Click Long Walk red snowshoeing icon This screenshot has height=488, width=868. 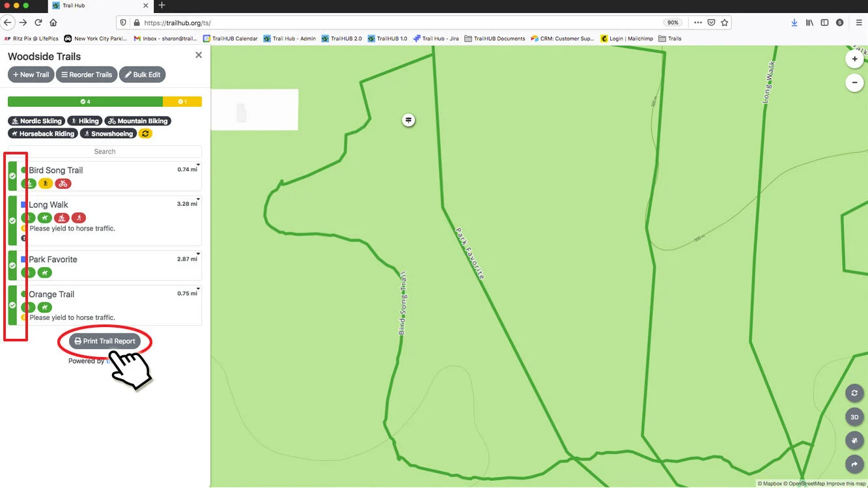point(79,218)
